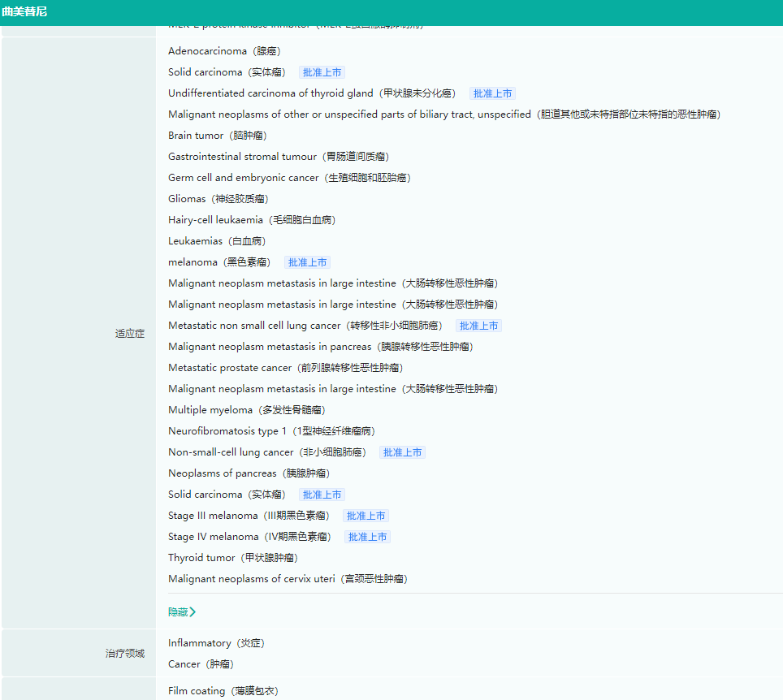Click 批准上市 tag next to Undifferentiated carcinoma of thyroid gland
Image resolution: width=783 pixels, height=700 pixels.
tap(492, 93)
